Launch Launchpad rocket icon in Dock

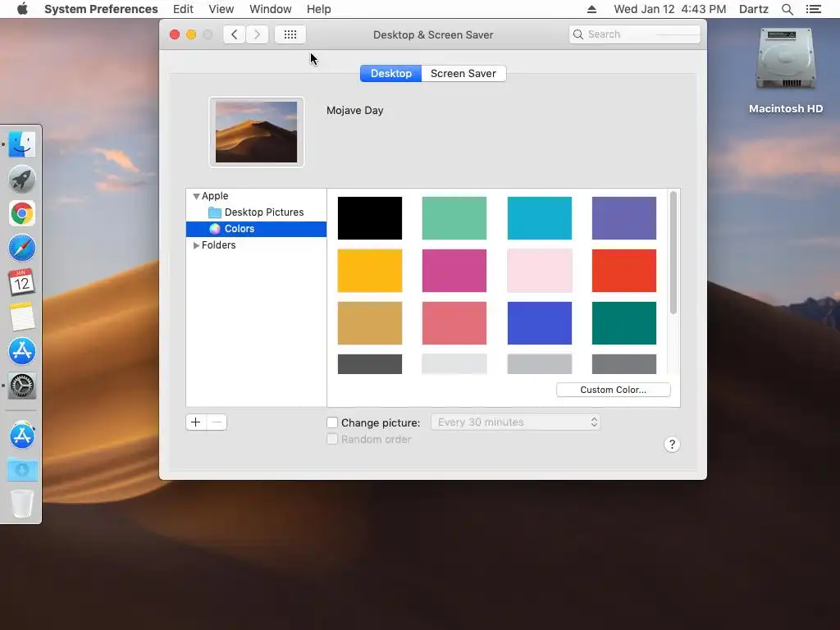pyautogui.click(x=22, y=179)
